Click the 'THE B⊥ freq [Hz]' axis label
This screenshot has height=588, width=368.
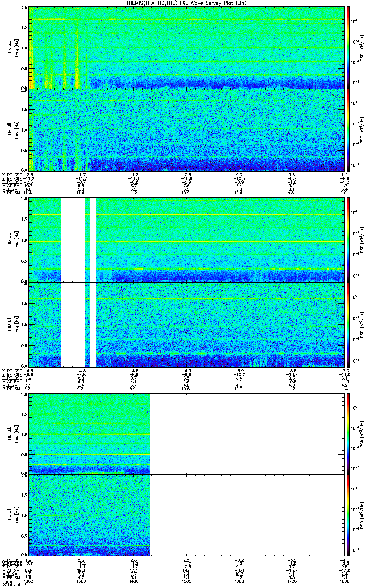pyautogui.click(x=13, y=434)
